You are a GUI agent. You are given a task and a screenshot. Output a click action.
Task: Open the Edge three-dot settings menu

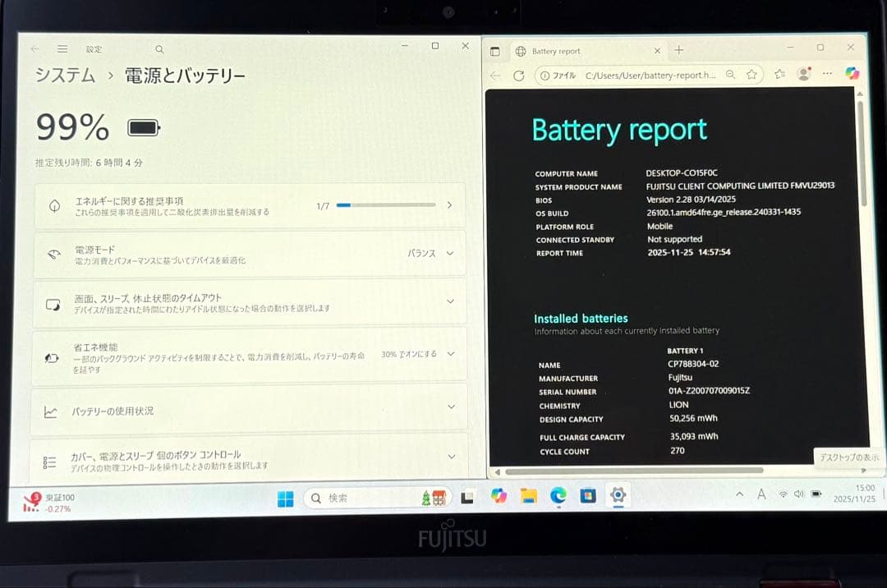[826, 75]
